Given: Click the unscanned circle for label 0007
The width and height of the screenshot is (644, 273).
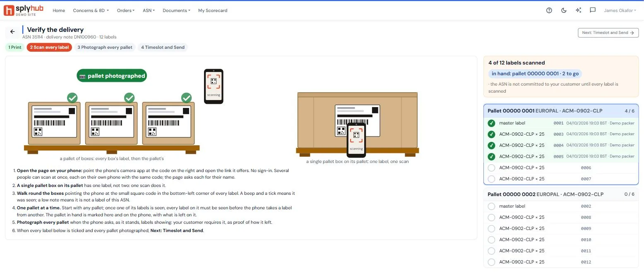Looking at the screenshot, I should [491, 179].
